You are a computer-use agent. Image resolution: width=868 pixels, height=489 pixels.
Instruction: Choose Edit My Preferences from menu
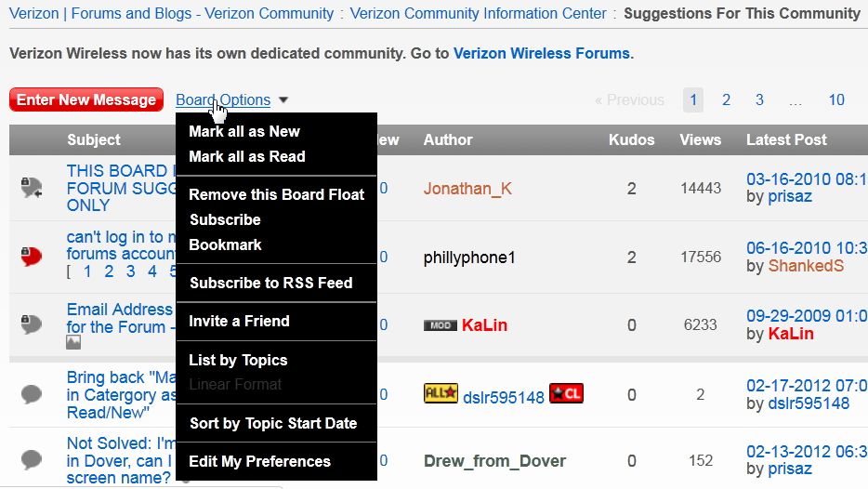point(259,461)
